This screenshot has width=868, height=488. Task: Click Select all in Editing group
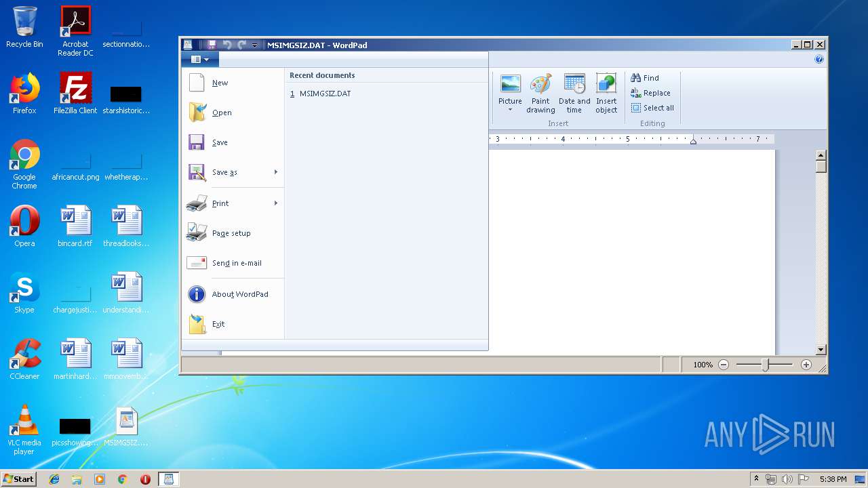(652, 108)
